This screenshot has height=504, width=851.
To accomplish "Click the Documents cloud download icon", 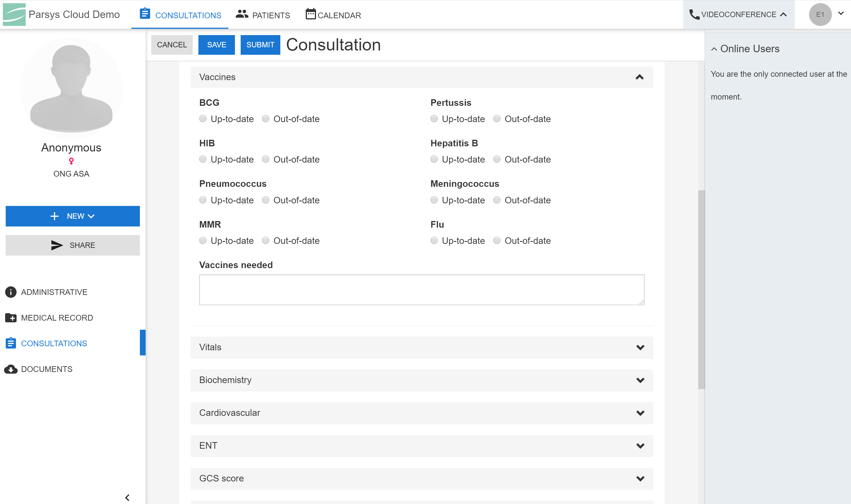I will click(11, 369).
